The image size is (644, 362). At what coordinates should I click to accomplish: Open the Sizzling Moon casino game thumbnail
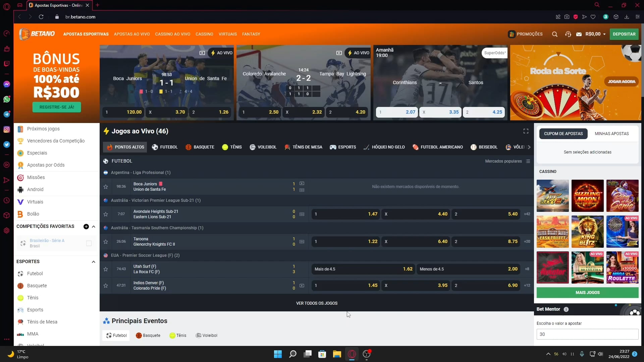coord(587,196)
